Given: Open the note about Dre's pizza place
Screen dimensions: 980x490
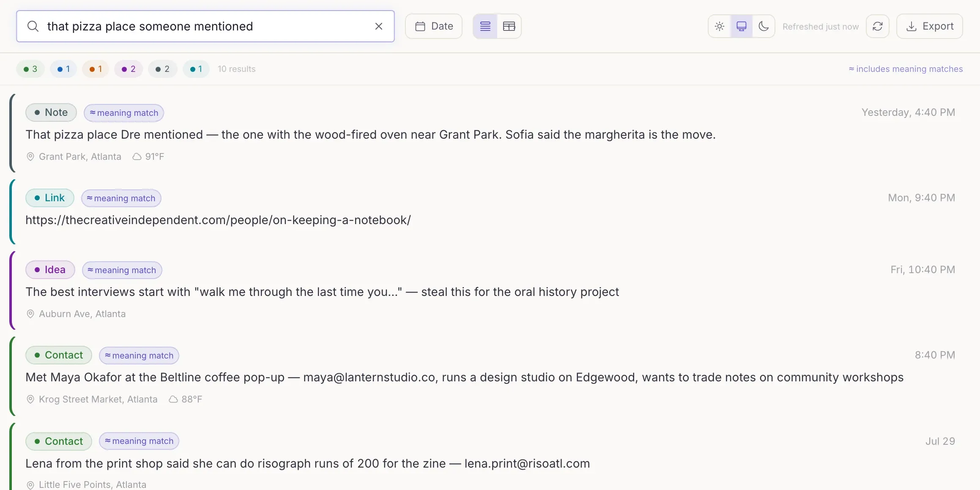Looking at the screenshot, I should click(370, 135).
